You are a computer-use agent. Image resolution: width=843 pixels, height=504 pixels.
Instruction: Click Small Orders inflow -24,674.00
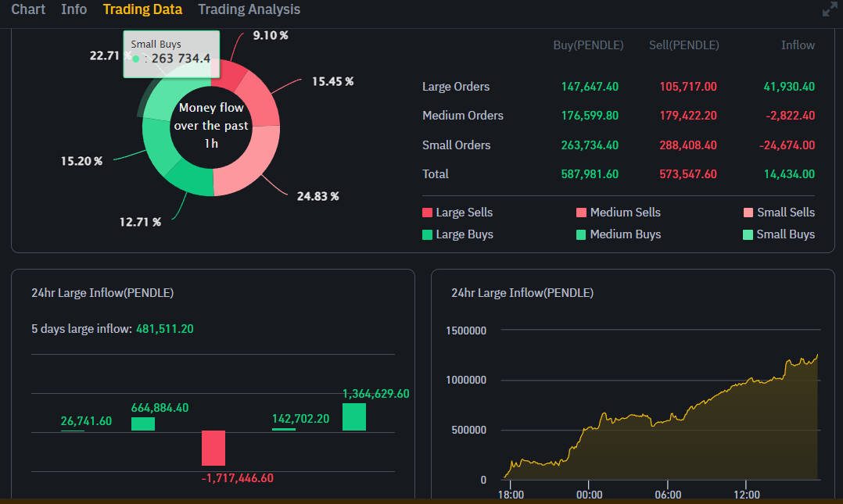click(787, 145)
